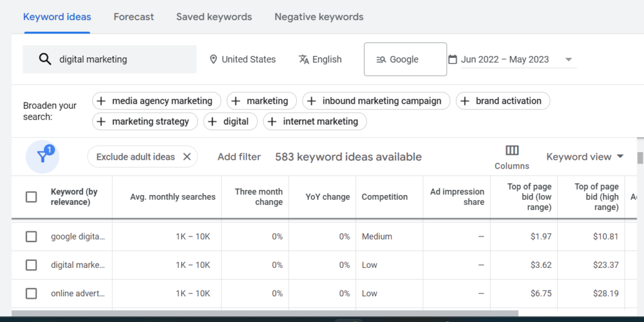This screenshot has height=322, width=644.
Task: Click the $1.97 low bid value
Action: click(x=540, y=236)
